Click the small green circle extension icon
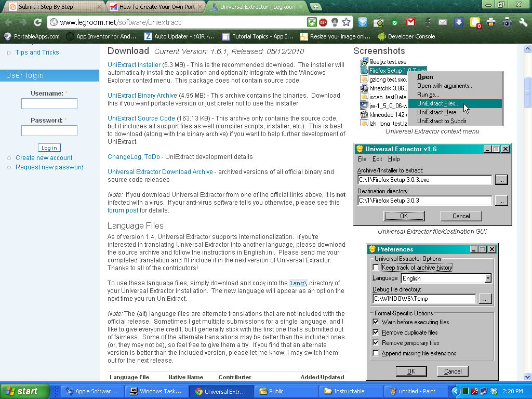Screen dimensions: 532x399 (x=395, y=23)
